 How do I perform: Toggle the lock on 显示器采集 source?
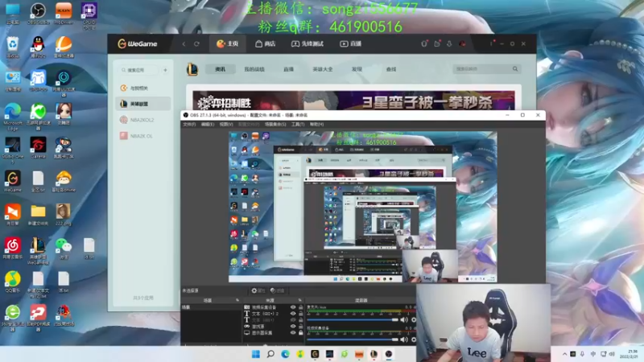pos(300,333)
